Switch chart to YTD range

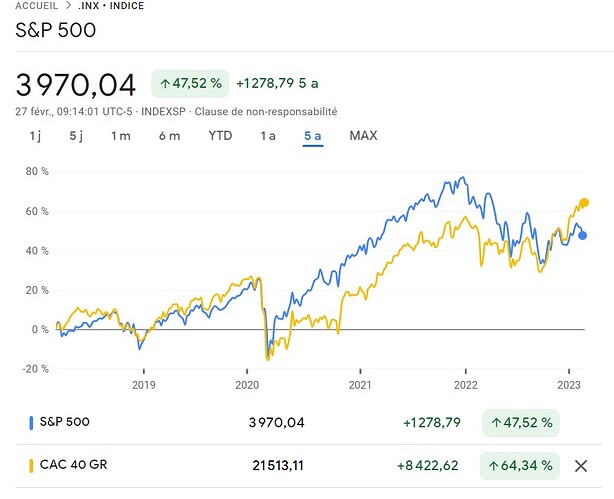point(220,136)
